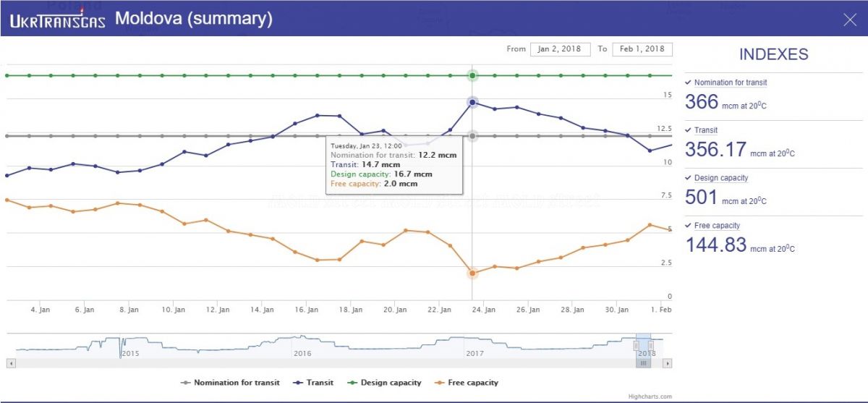Select the highlighted Transit point on Jan 23
This screenshot has width=868, height=403.
472,102
